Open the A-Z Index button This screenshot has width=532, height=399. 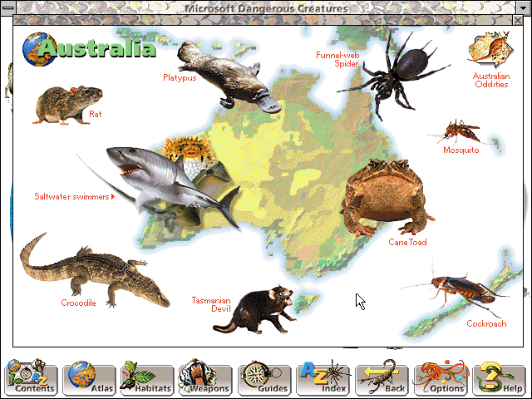[323, 377]
